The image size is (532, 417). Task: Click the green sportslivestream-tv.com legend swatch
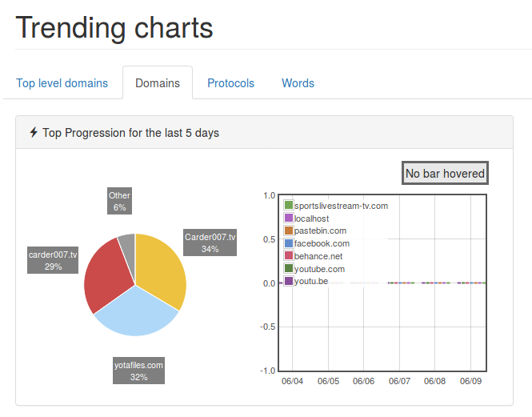pyautogui.click(x=289, y=206)
